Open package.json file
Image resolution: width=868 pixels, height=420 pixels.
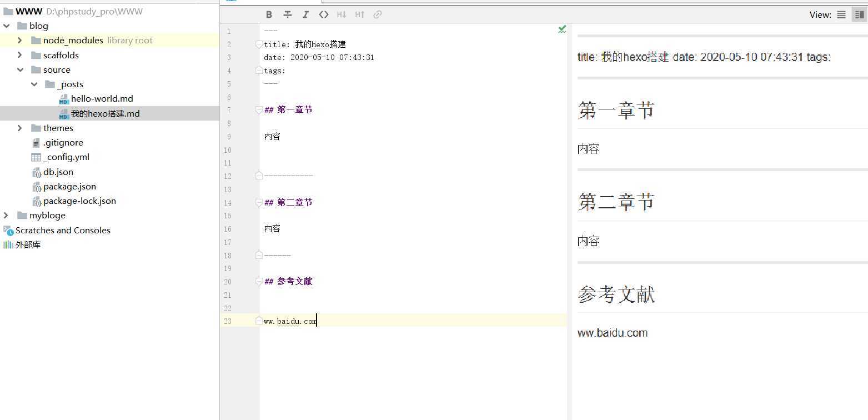click(x=69, y=186)
